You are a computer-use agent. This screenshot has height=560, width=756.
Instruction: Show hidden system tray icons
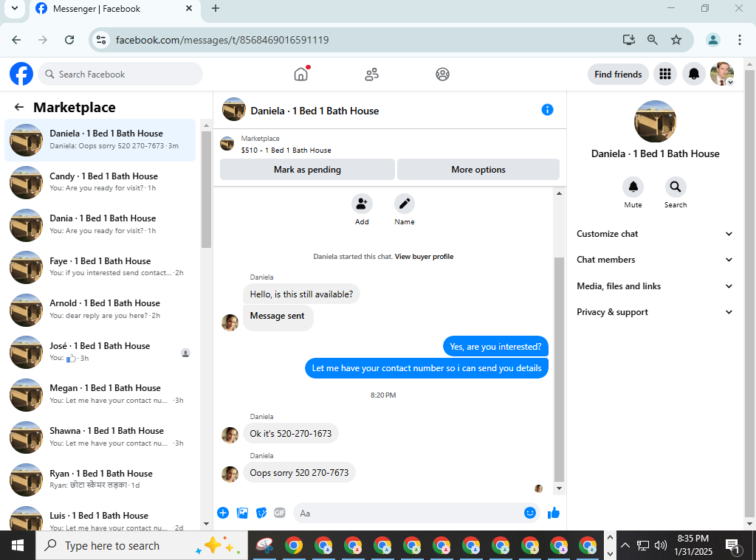[x=625, y=545]
